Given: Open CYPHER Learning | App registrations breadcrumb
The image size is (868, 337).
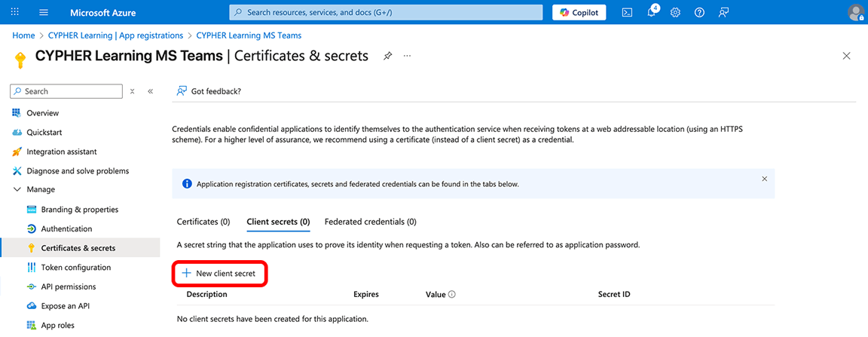Looking at the screenshot, I should (x=115, y=35).
